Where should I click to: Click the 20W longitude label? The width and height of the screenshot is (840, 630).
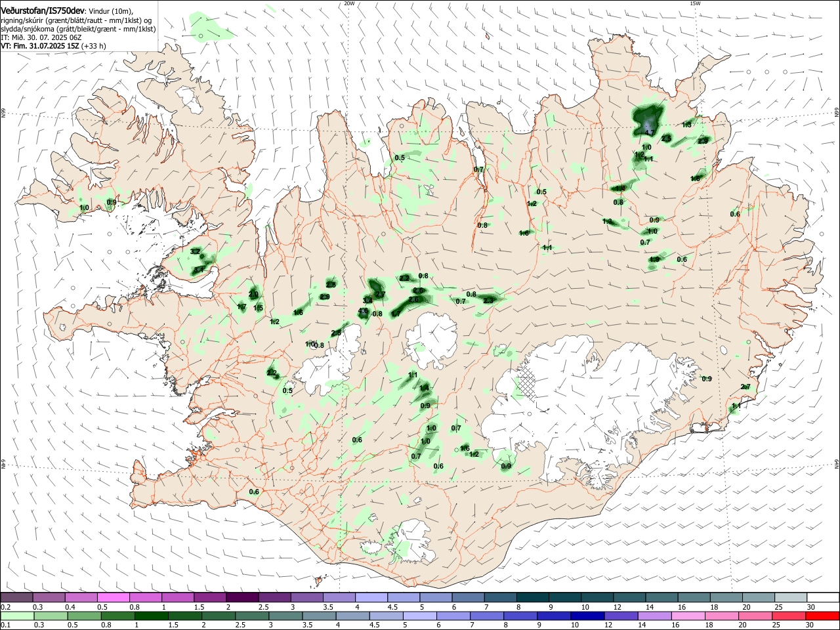click(x=349, y=3)
